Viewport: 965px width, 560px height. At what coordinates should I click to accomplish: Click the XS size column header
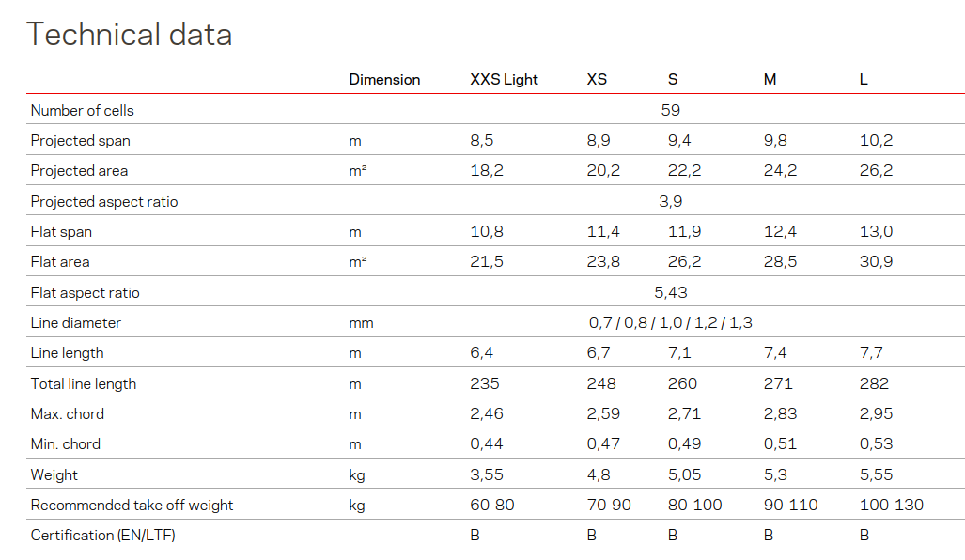coord(597,80)
